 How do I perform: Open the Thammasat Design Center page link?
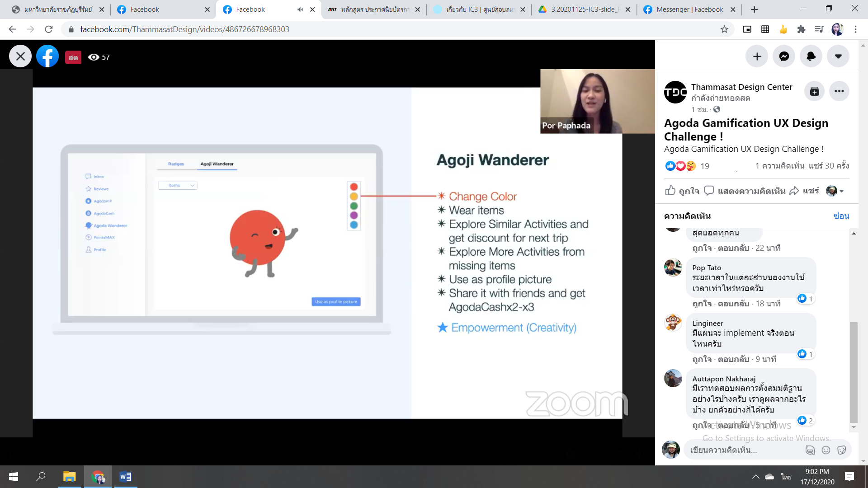point(742,87)
